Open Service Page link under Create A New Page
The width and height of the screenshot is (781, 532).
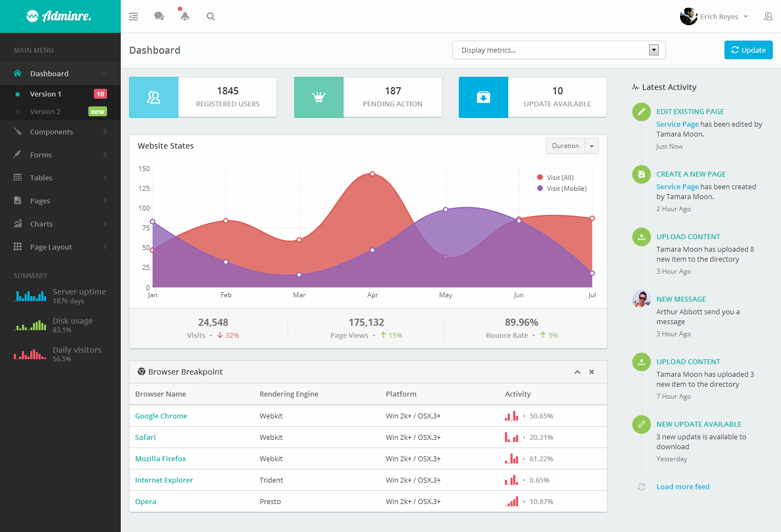pos(677,187)
